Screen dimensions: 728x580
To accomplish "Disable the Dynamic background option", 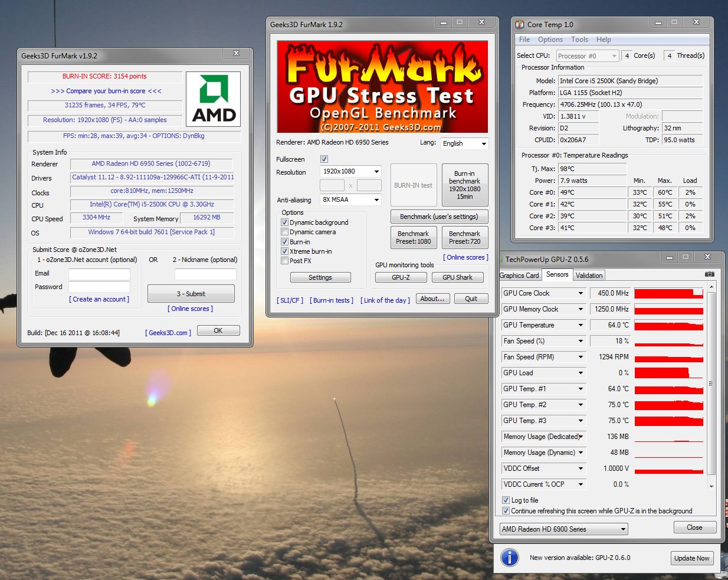I will 285,222.
